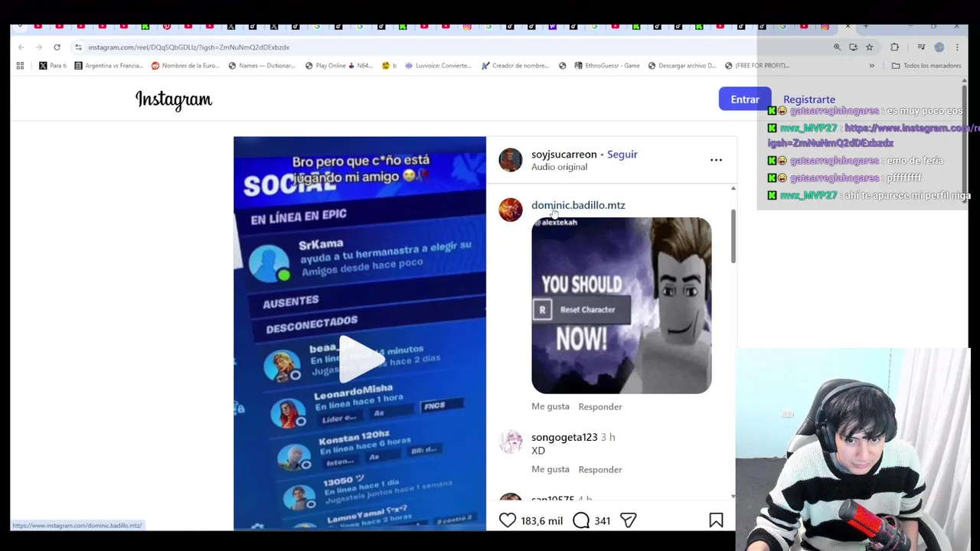Screen dimensions: 980x551
Task: Click the share paper-plane icon
Action: tap(628, 520)
